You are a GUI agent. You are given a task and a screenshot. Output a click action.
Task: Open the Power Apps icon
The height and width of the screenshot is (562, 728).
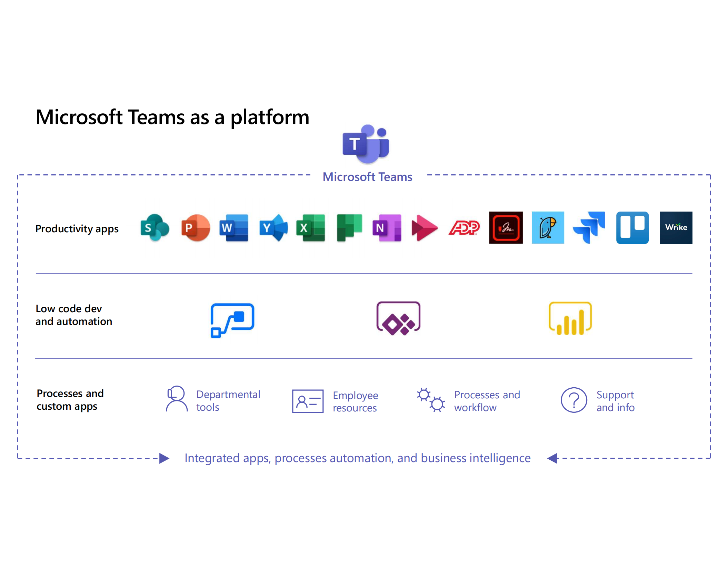pyautogui.click(x=399, y=319)
